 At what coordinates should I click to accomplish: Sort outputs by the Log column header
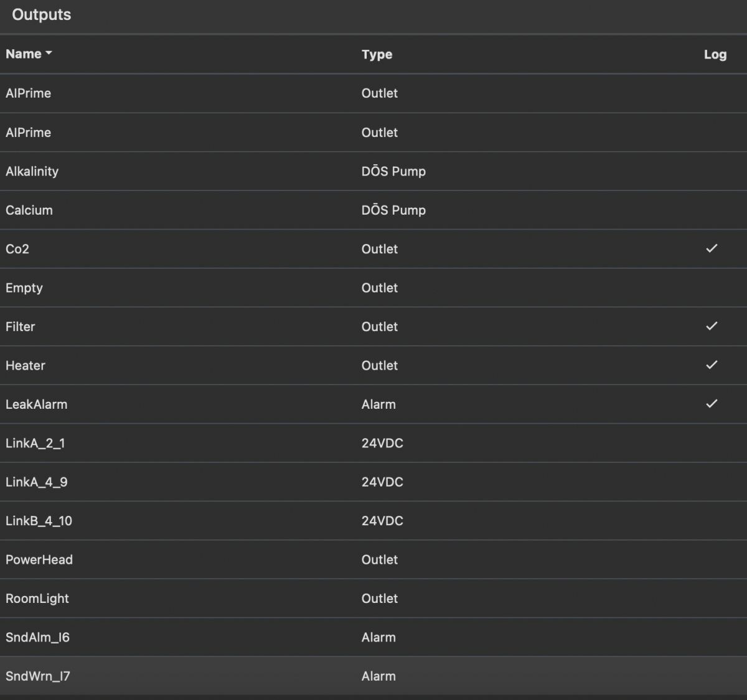pos(715,54)
